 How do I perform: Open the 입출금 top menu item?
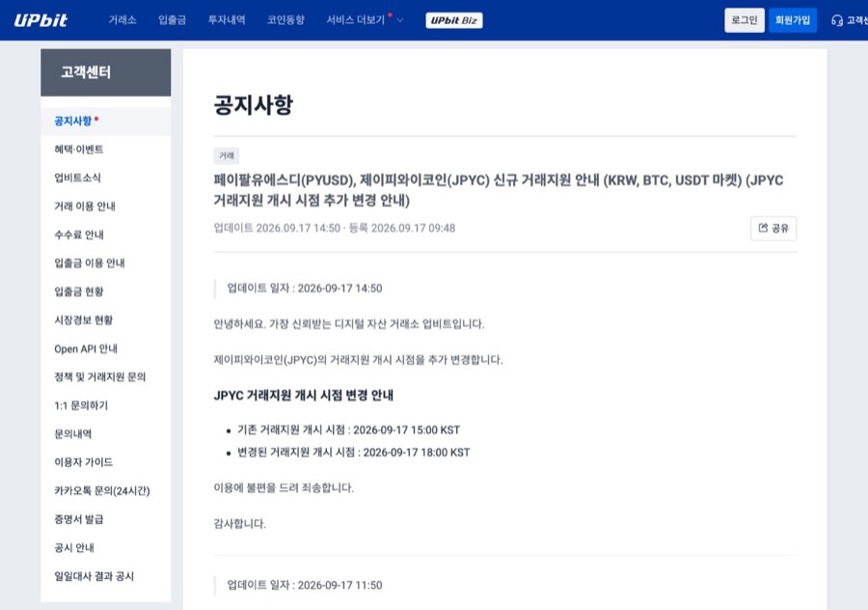point(173,20)
